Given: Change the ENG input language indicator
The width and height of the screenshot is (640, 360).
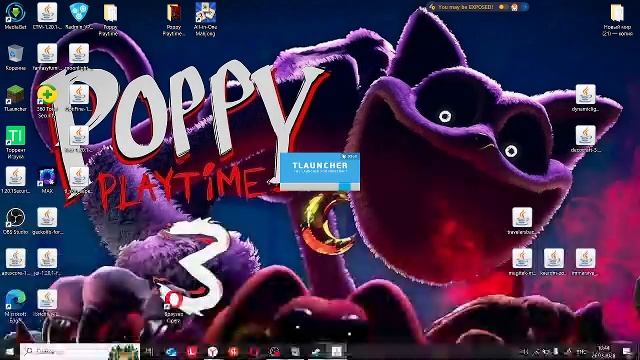Looking at the screenshot, I should tap(581, 351).
